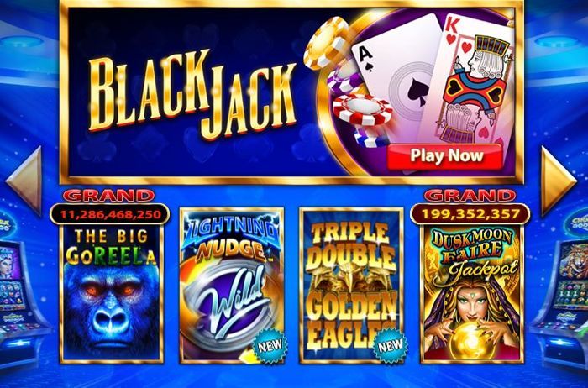Click NEW badge on Lightning Nudge Wild
Image resolution: width=588 pixels, height=388 pixels.
pos(270,346)
